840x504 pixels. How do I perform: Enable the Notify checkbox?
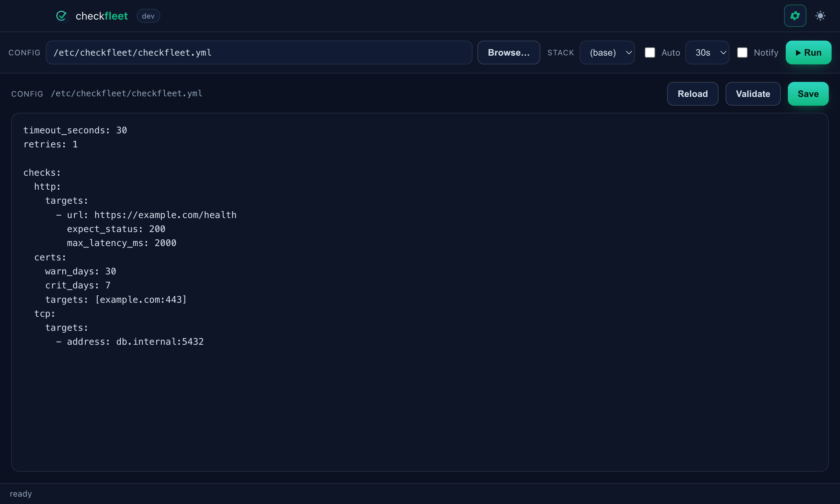click(x=742, y=52)
